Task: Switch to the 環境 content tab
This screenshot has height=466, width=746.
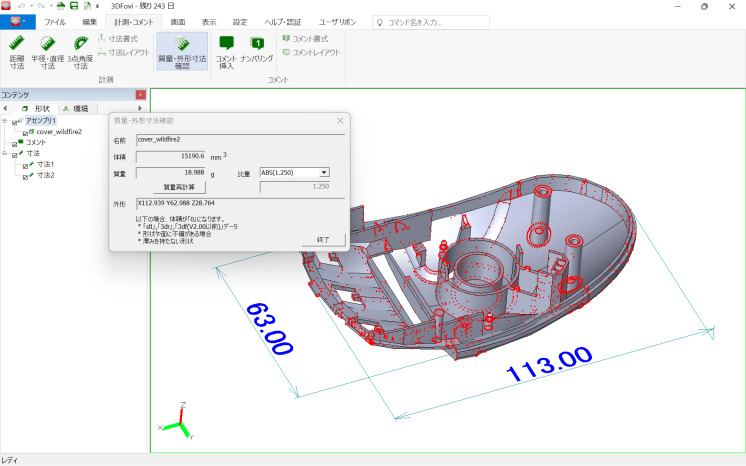Action: click(x=76, y=109)
